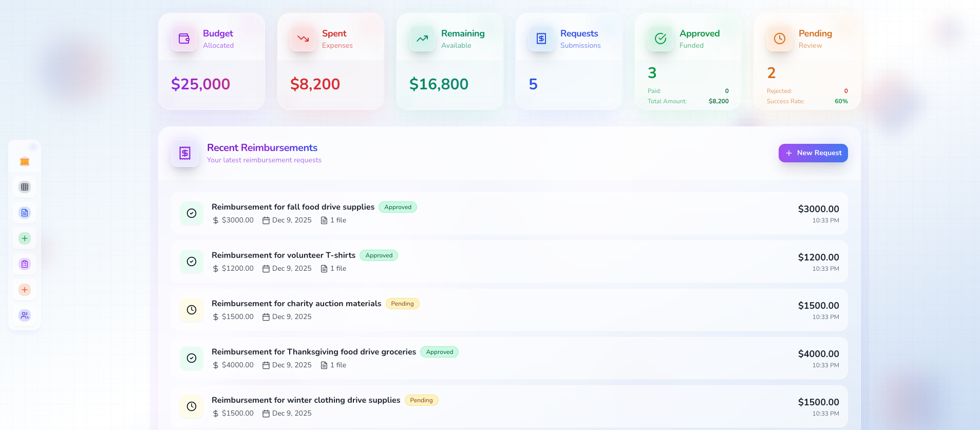Click Dec 9, 2025 date on volunteer T-shirts row
980x430 pixels.
(x=292, y=269)
